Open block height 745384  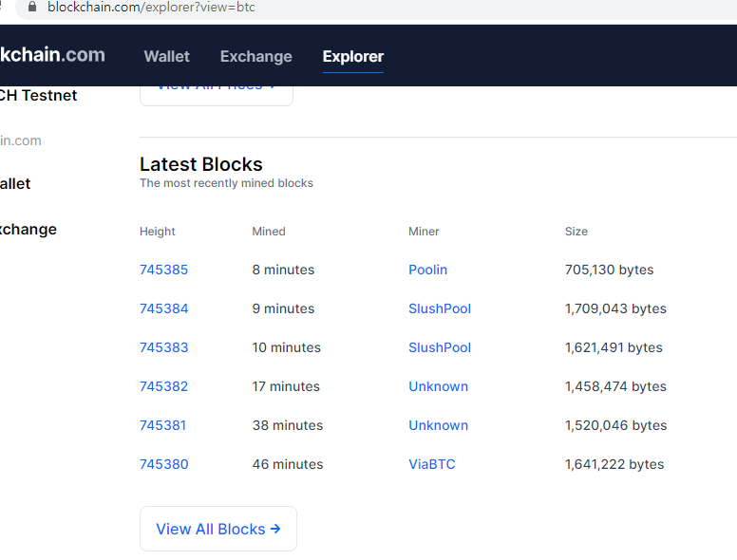[x=163, y=308]
